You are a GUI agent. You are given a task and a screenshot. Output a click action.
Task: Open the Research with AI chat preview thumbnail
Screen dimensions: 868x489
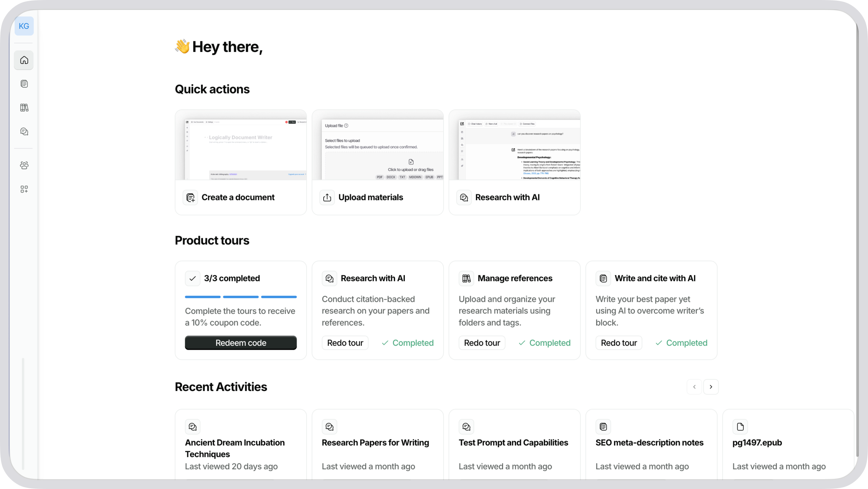tap(514, 145)
